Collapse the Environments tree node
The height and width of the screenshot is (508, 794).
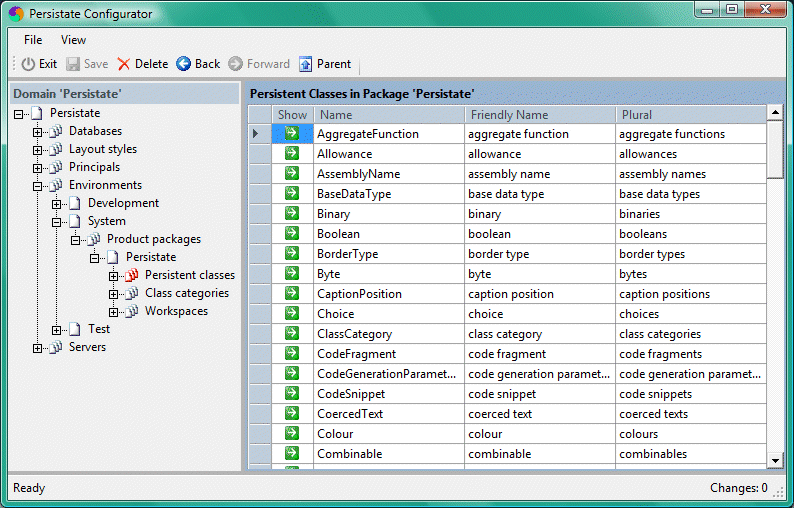pyautogui.click(x=37, y=186)
